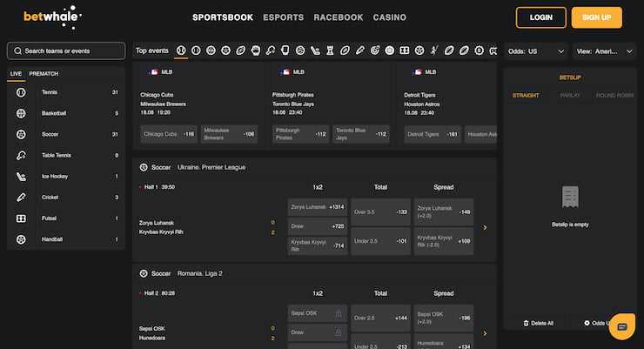The width and height of the screenshot is (644, 349).
Task: Open Soccer live events in sidebar
Action: [x=66, y=134]
